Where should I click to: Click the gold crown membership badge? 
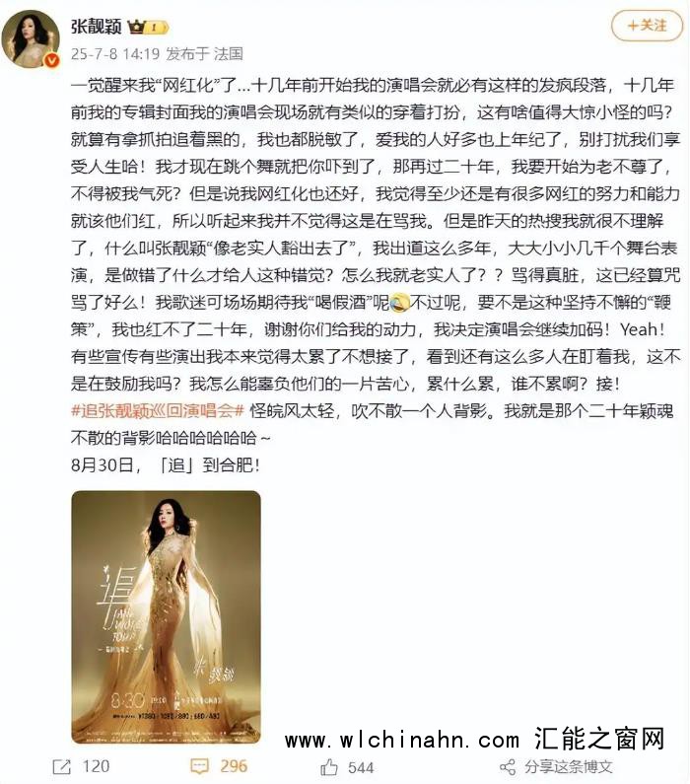coord(136,27)
